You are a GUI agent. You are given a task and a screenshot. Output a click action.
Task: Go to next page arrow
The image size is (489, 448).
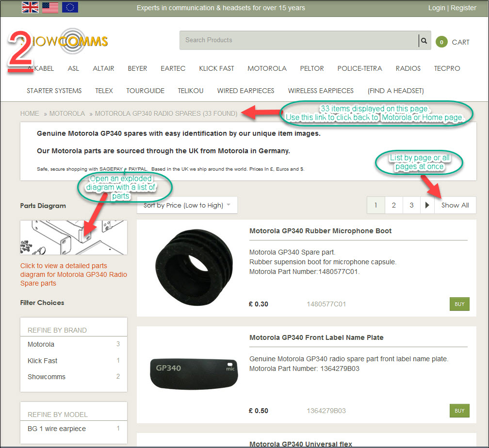(427, 205)
